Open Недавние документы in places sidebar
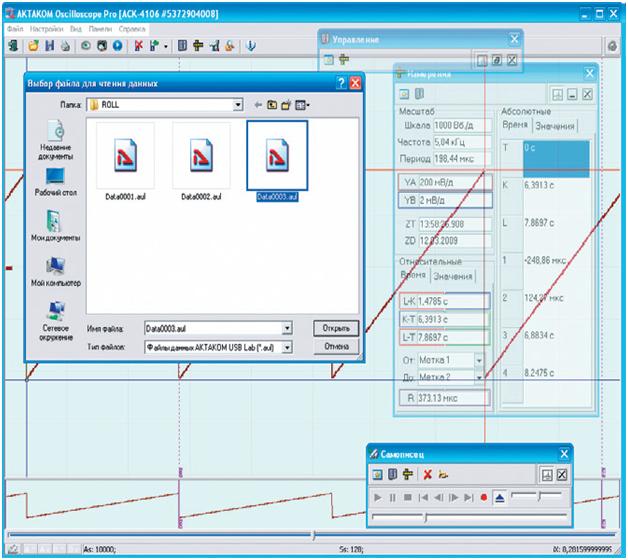The image size is (628, 560). (x=56, y=140)
